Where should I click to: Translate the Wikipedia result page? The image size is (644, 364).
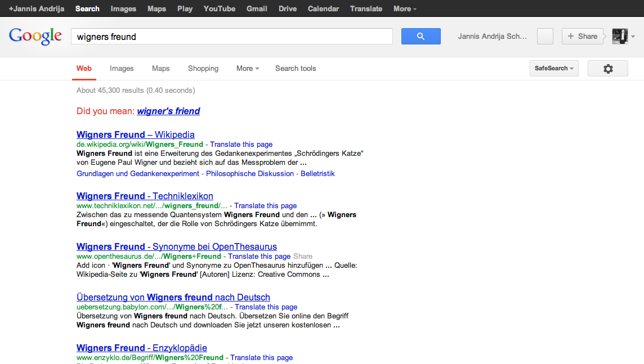click(x=241, y=145)
